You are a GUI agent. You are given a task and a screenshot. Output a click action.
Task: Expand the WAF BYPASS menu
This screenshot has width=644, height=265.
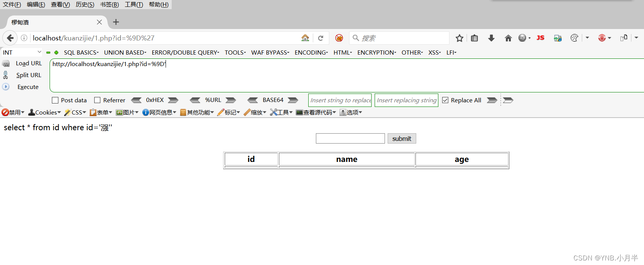pos(270,52)
